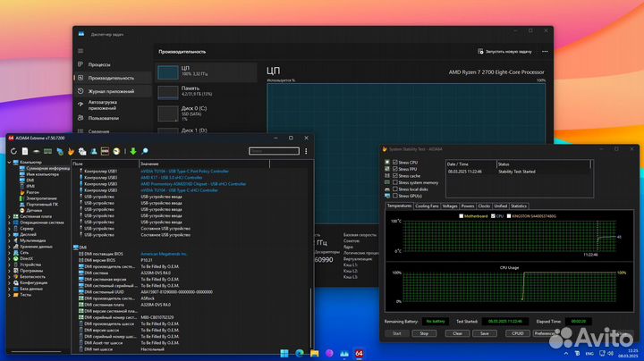Open the American Megatrends Inc. link
Image resolution: width=644 pixels, height=361 pixels.
click(164, 254)
